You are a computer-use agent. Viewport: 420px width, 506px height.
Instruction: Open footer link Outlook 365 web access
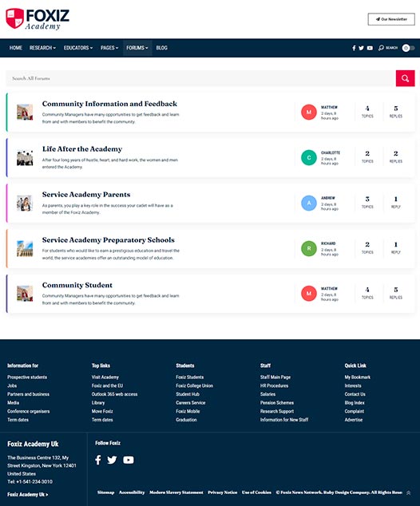click(115, 394)
